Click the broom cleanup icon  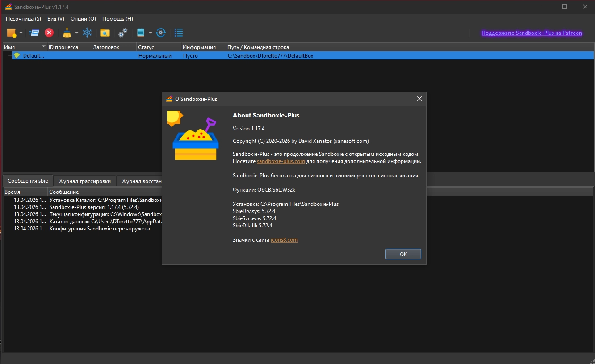point(67,33)
